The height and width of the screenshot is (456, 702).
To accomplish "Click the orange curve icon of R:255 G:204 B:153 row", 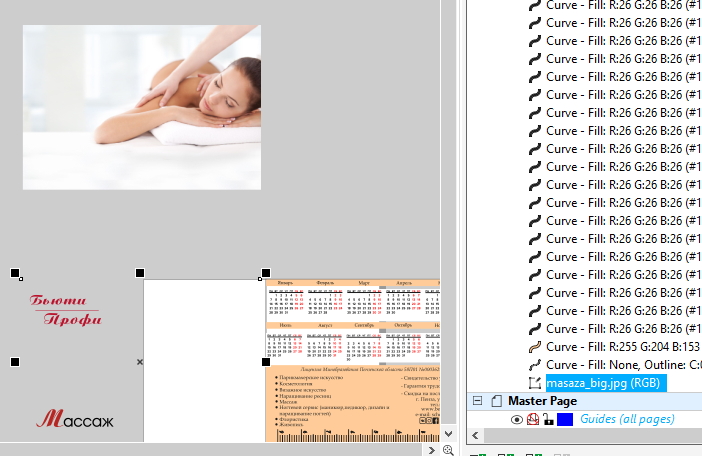I will pos(535,347).
